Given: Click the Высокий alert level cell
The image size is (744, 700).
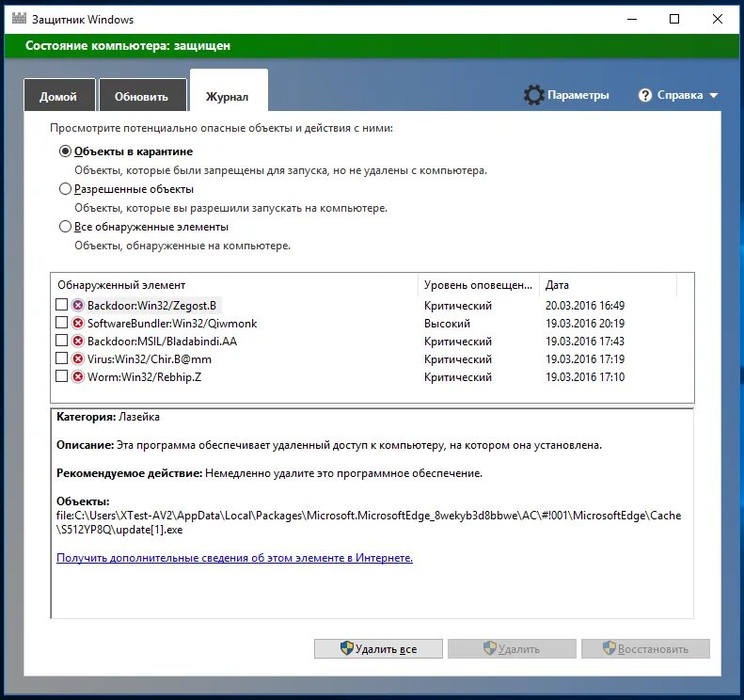Looking at the screenshot, I should (x=447, y=324).
